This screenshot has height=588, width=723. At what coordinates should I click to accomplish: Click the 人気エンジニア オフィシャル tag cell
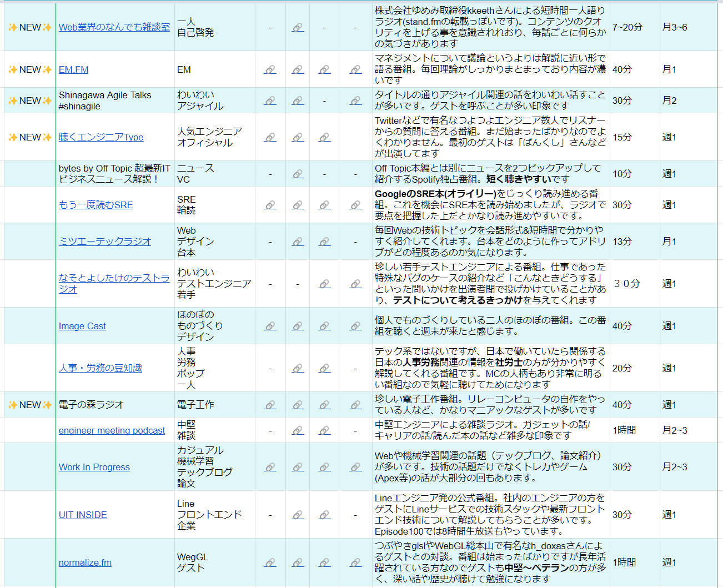pos(215,137)
